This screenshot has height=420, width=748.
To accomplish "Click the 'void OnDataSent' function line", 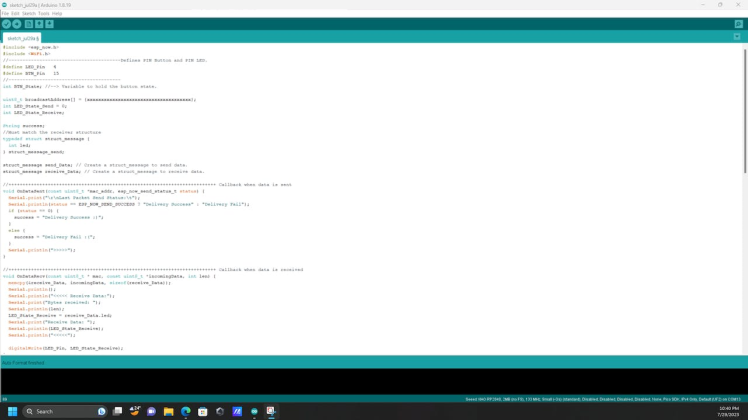I will (x=104, y=191).
